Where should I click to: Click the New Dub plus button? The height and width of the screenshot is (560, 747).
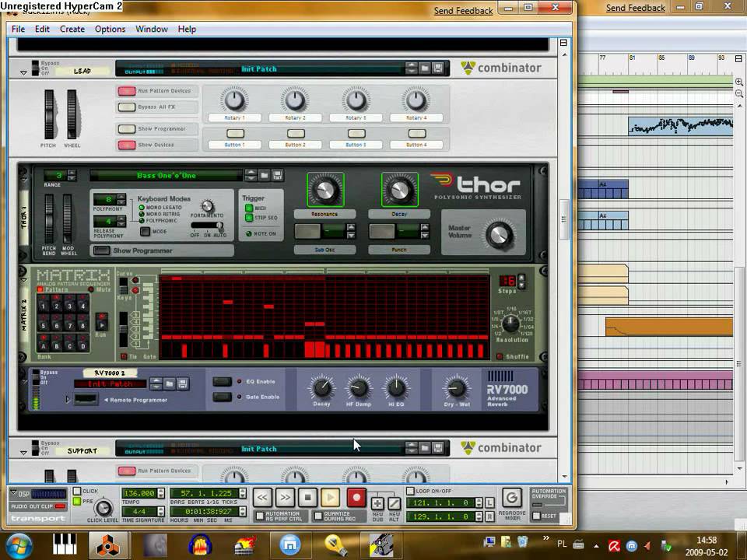click(377, 504)
